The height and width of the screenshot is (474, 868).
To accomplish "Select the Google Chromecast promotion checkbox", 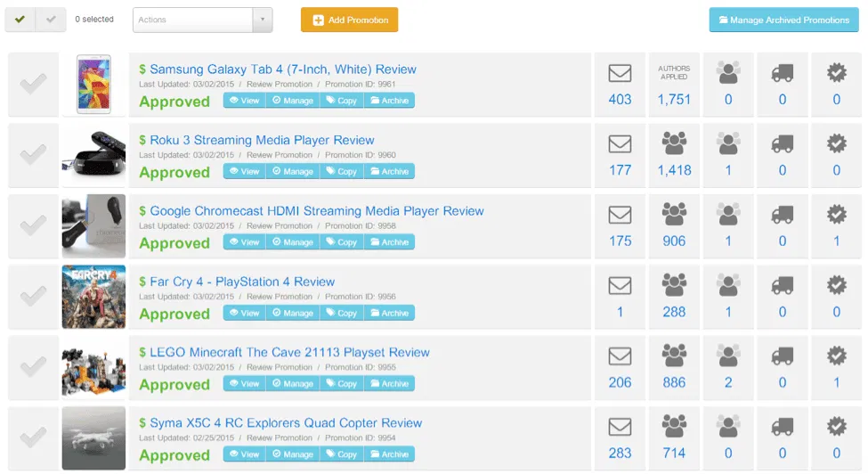I will (x=33, y=226).
